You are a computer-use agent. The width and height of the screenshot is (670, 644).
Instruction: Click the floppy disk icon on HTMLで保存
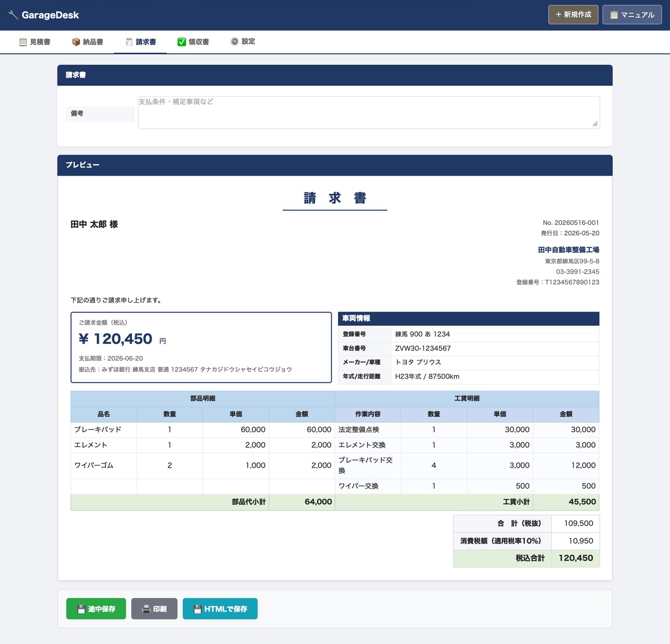point(198,609)
